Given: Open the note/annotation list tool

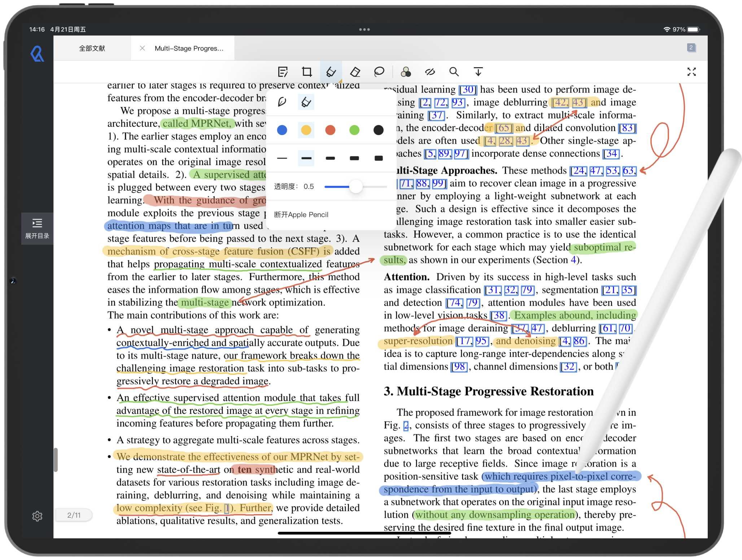Looking at the screenshot, I should pyautogui.click(x=283, y=72).
